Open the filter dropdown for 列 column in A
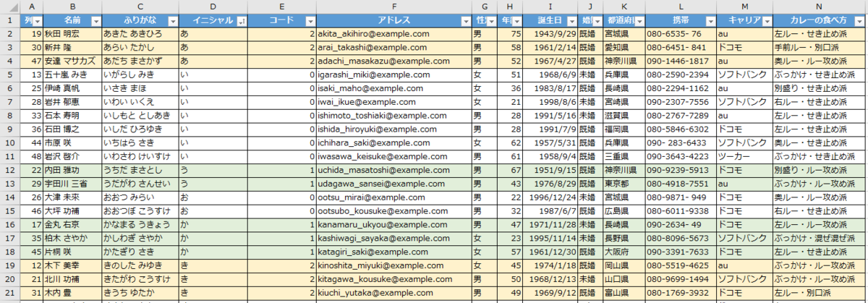 tap(38, 22)
